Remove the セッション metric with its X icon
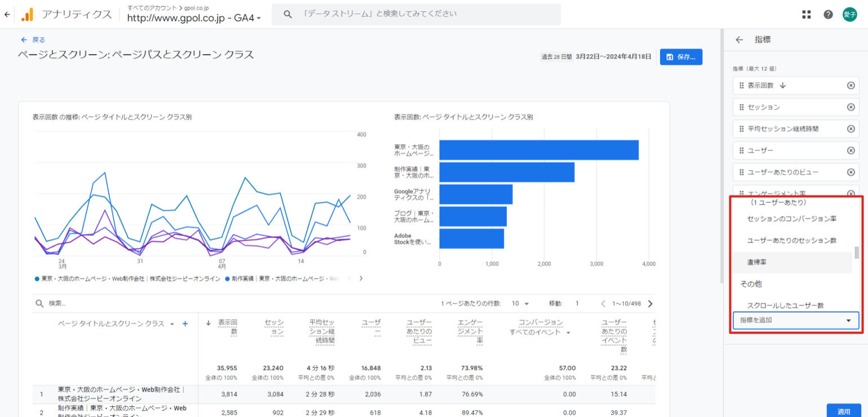The width and height of the screenshot is (868, 417). click(x=851, y=107)
